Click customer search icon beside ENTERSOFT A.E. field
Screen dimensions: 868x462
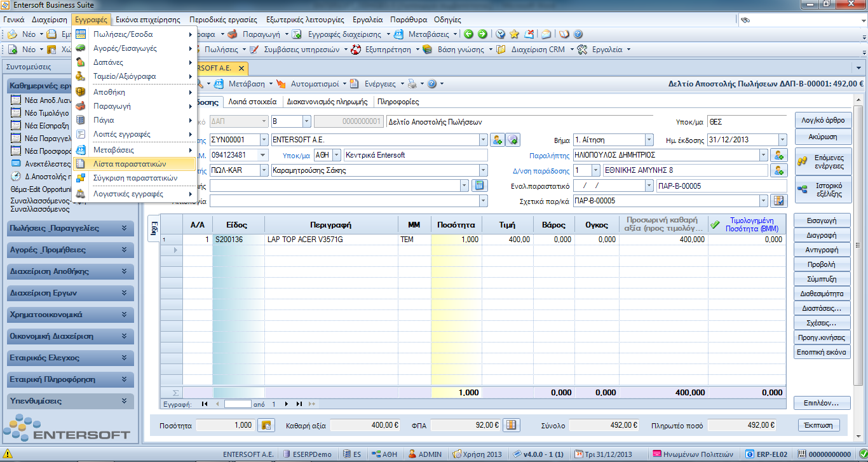[512, 140]
